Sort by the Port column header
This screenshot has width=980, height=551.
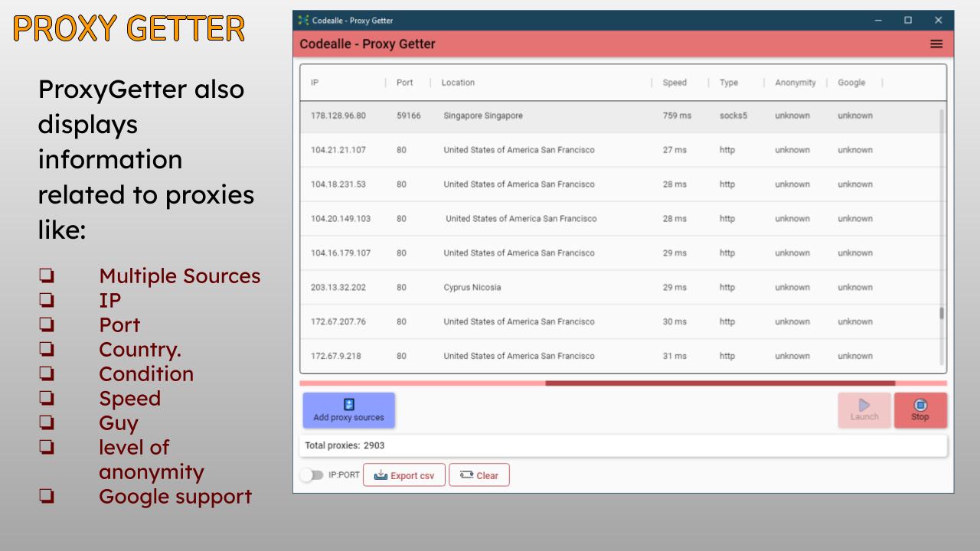404,83
